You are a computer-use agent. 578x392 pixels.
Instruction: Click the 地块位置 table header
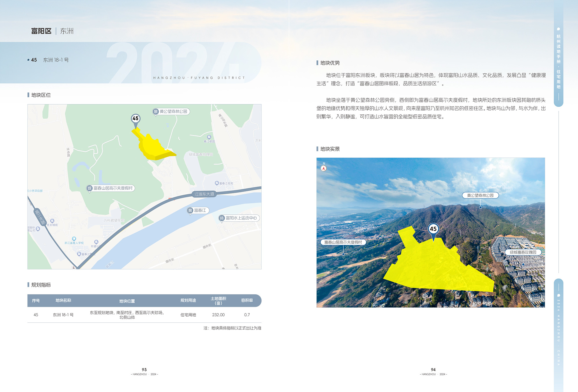click(x=127, y=301)
